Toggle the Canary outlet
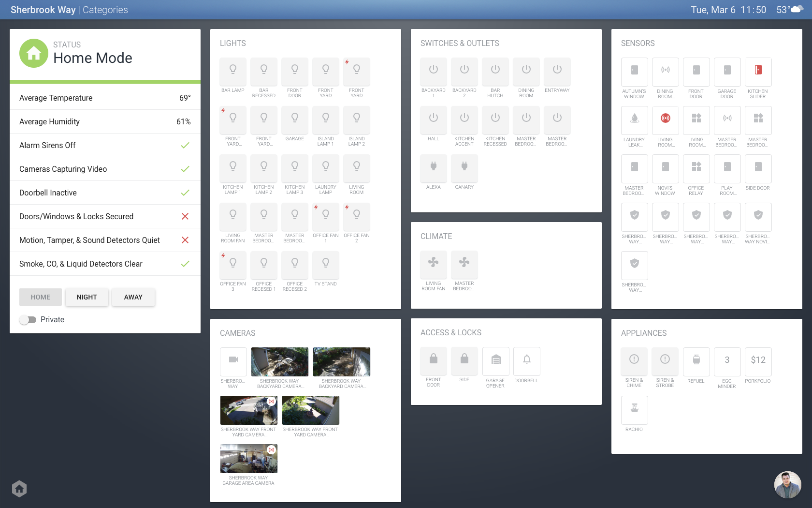 coord(464,168)
